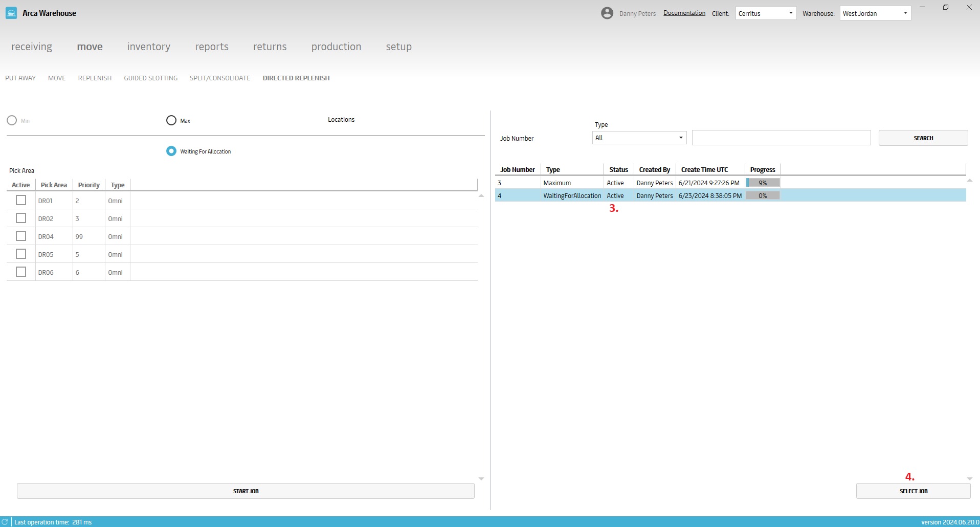Click the user profile avatar icon
Viewport: 980px width, 527px height.
607,13
